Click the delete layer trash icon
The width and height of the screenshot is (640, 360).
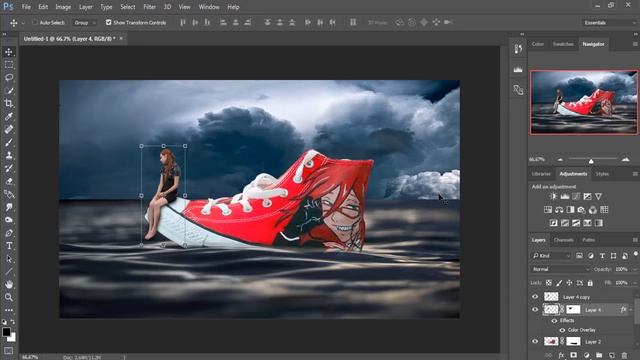tap(624, 356)
